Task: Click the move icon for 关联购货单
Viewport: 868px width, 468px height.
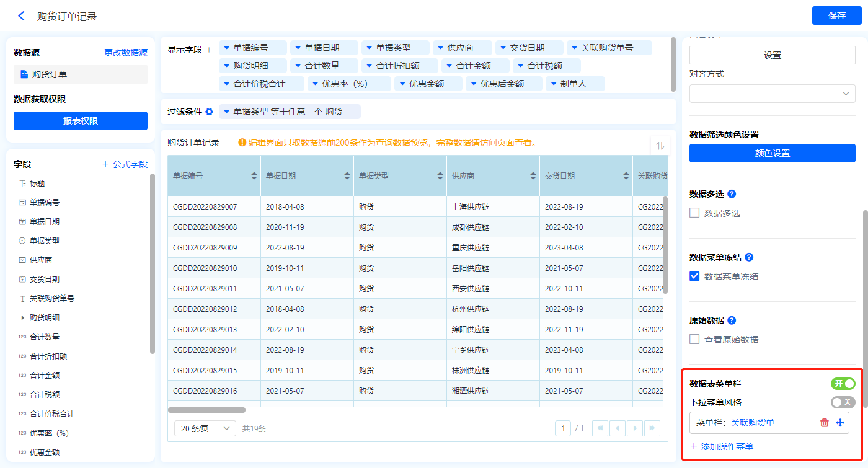Action: [841, 423]
